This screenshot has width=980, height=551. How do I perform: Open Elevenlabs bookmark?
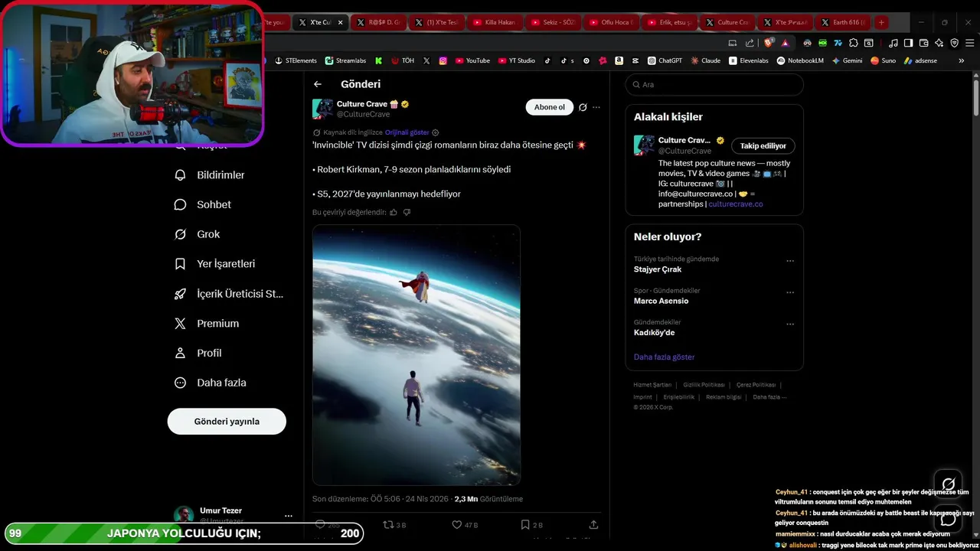[x=749, y=60]
